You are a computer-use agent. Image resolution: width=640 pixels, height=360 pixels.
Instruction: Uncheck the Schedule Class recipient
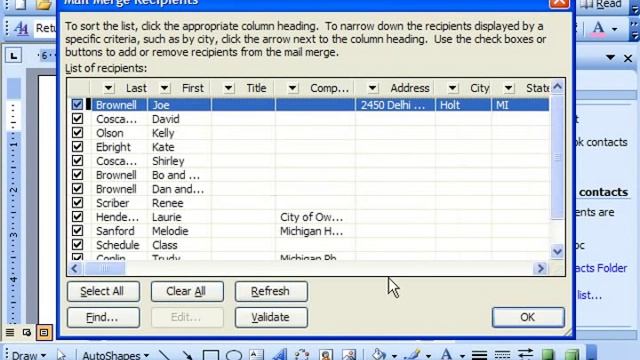[77, 244]
